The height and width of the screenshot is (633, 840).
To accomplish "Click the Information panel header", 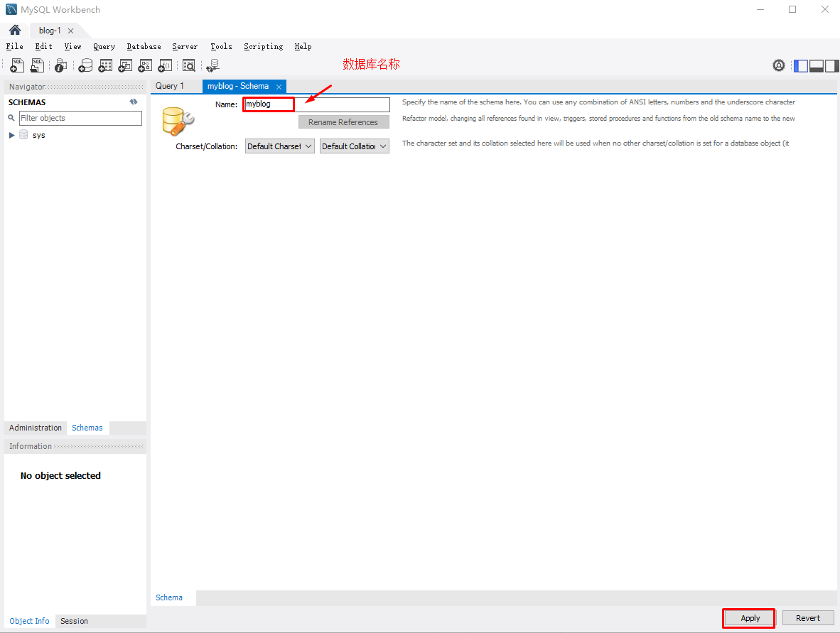I will click(75, 446).
